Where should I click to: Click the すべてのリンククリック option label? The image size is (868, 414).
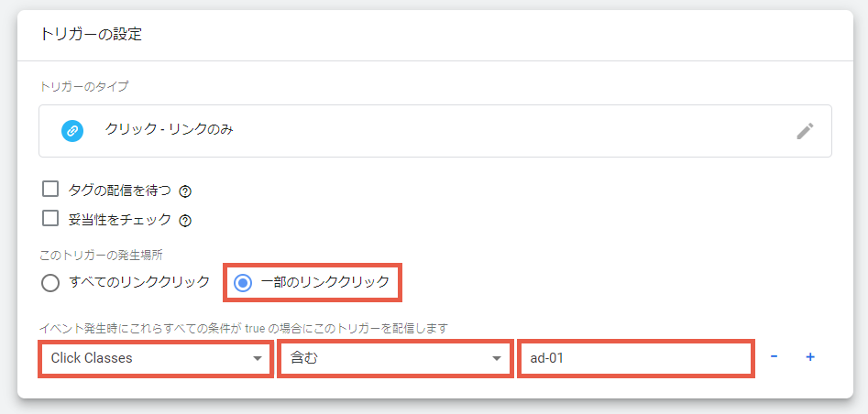pos(139,282)
